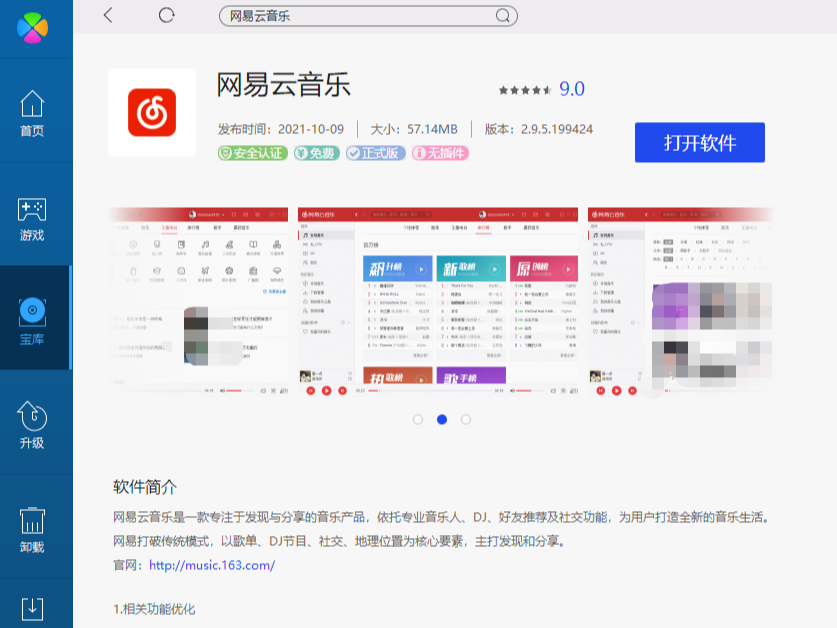
Task: Click the release date 2021-10-09
Action: pyautogui.click(x=311, y=129)
